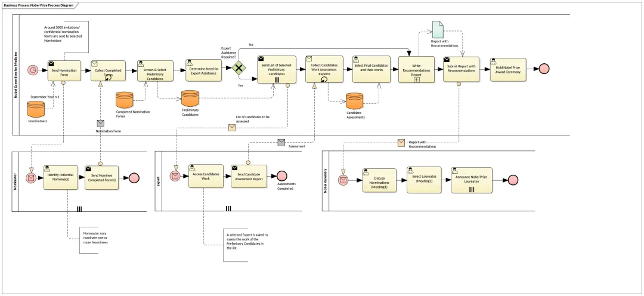
Task: Click the A selected Expert is asked annotation
Action: pyautogui.click(x=247, y=242)
